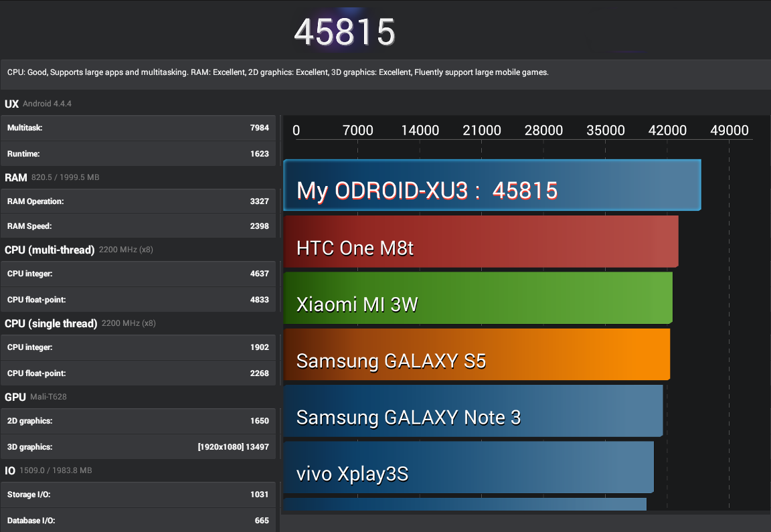This screenshot has width=771, height=532.
Task: Click the CPU (multi-thread) section header
Action: (x=79, y=250)
